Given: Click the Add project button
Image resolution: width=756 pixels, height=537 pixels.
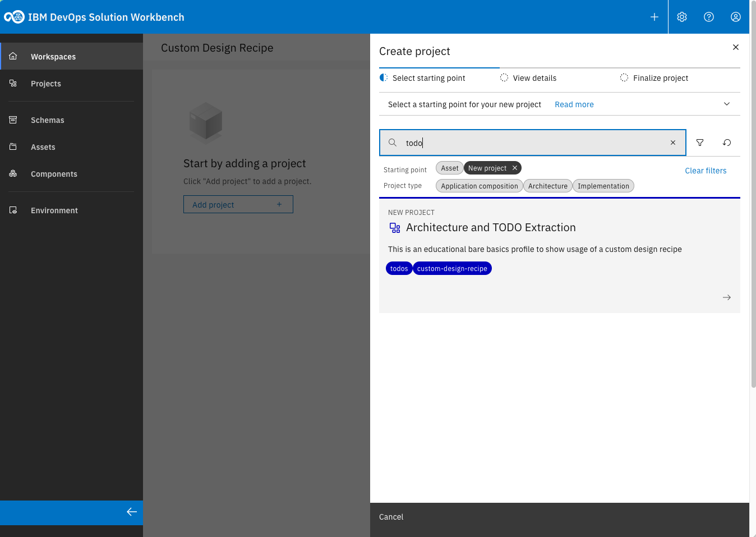Looking at the screenshot, I should pyautogui.click(x=238, y=204).
